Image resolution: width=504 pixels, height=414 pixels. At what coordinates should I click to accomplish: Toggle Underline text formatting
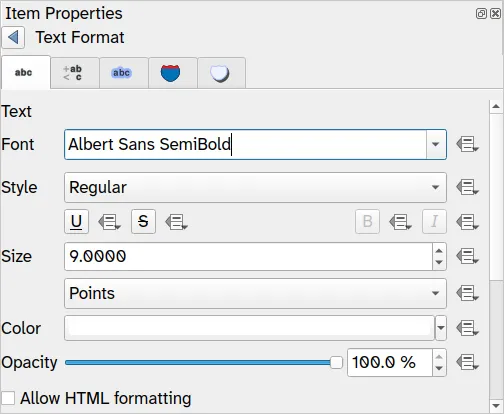(76, 221)
